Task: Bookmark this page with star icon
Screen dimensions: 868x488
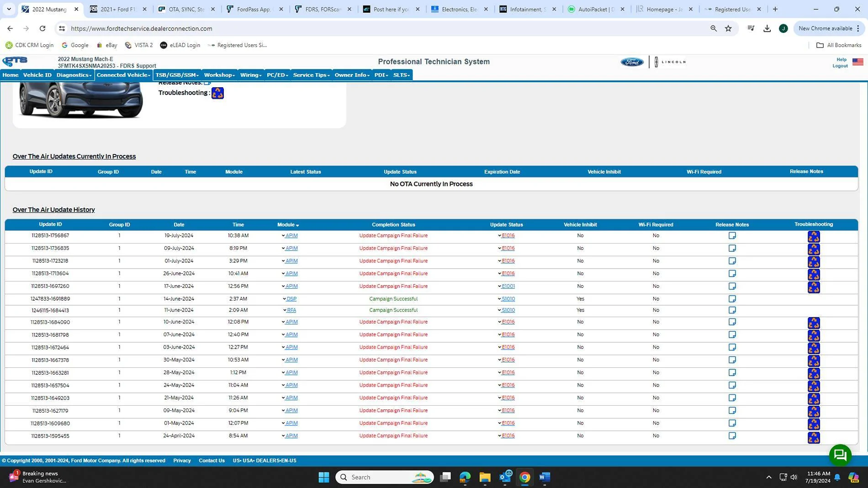Action: (728, 28)
